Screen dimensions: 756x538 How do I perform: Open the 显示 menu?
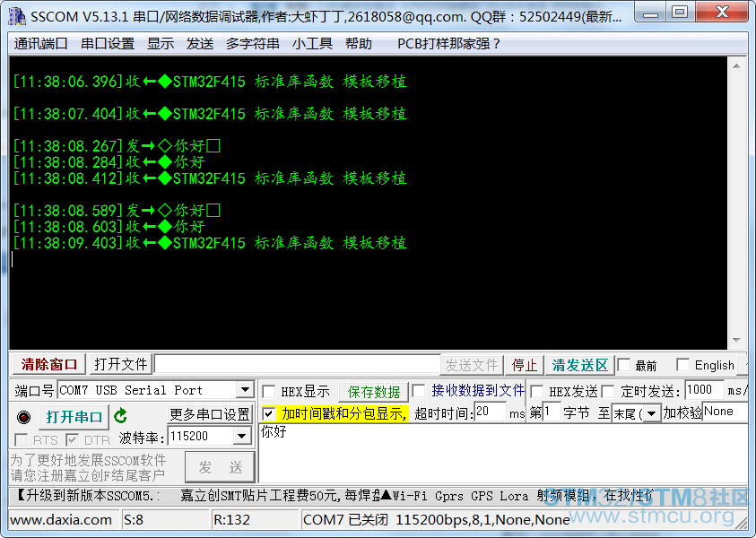coord(161,44)
